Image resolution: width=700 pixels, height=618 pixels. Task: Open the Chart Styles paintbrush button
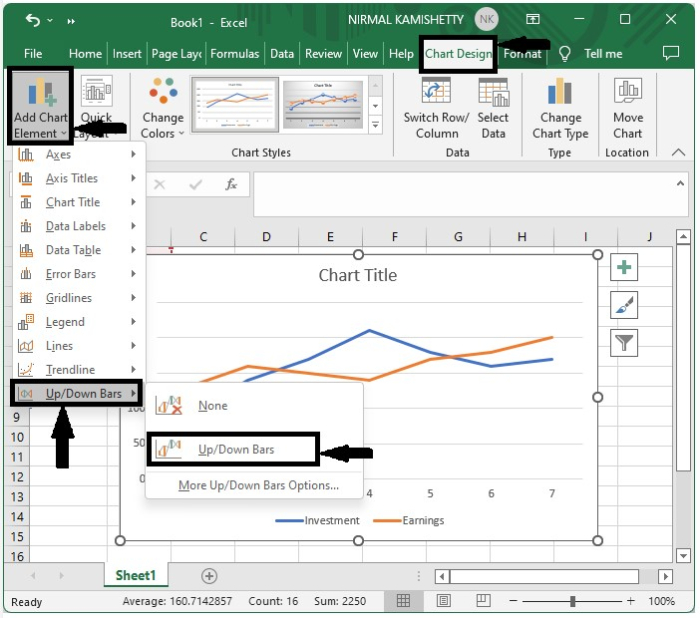click(x=624, y=305)
